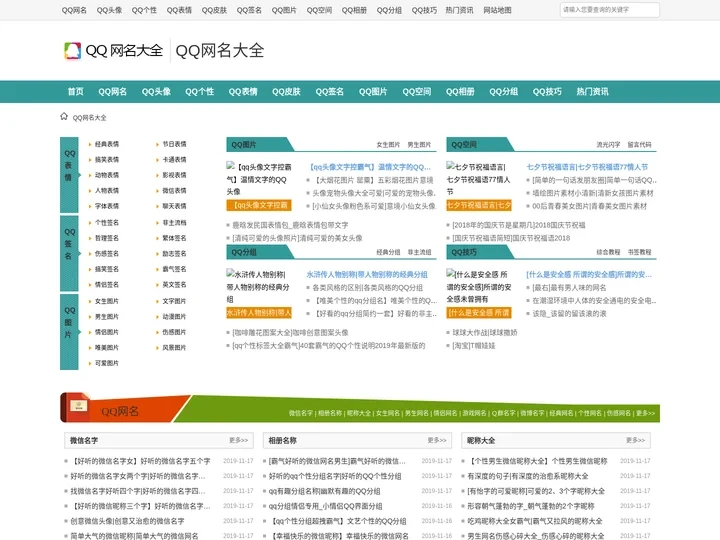720x540 pixels.
Task: Click the 水浒传人物别称 thumbnail image
Action: tap(259, 287)
